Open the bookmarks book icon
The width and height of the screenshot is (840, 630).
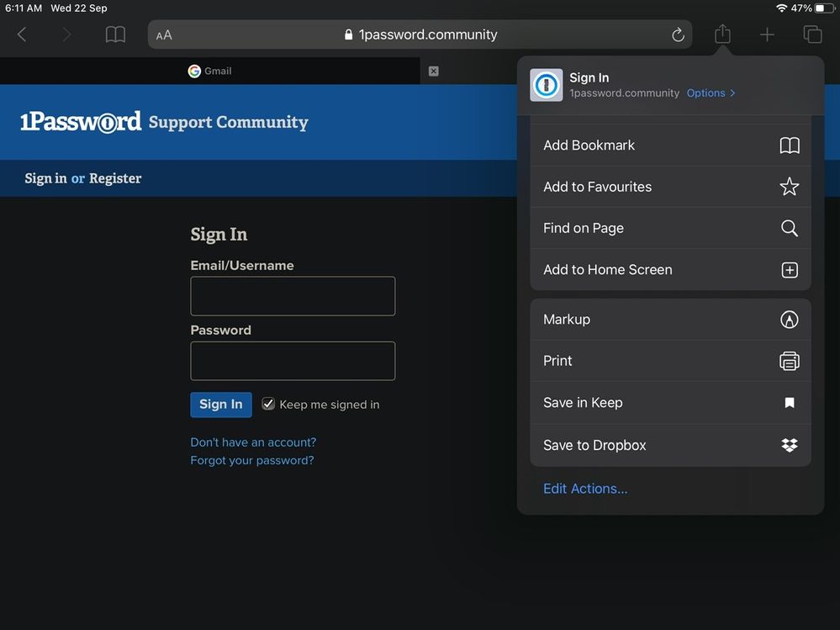coord(115,34)
